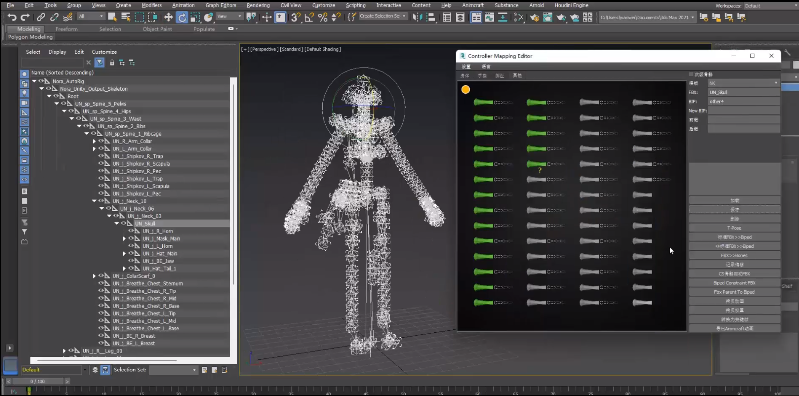Activate the Select Object tool
This screenshot has width=799, height=396.
tap(112, 17)
